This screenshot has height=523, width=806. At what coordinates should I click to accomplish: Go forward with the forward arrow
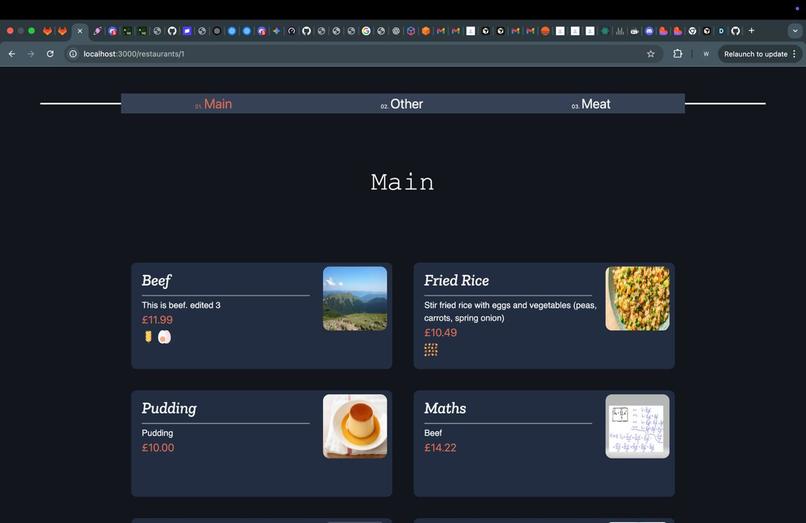pos(31,53)
